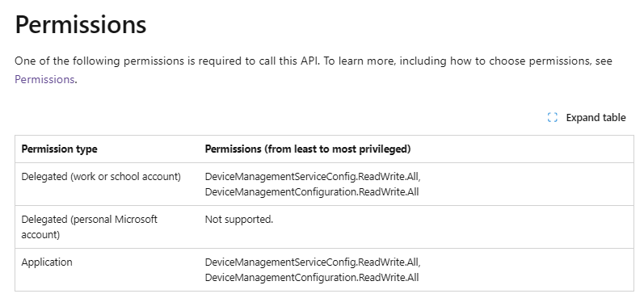Select the Application permission type cell
The height and width of the screenshot is (298, 644).
(47, 262)
